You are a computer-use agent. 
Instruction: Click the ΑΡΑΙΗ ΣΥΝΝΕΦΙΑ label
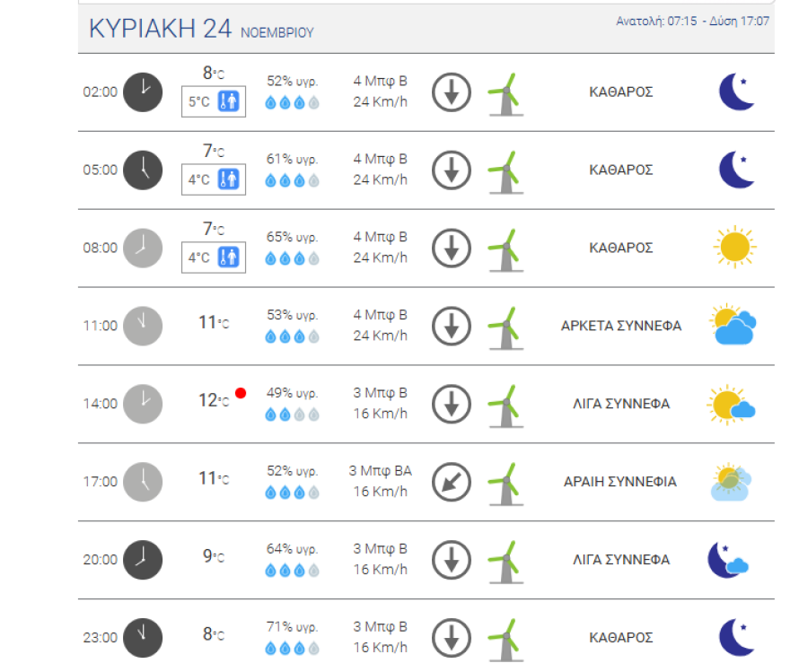tap(620, 482)
